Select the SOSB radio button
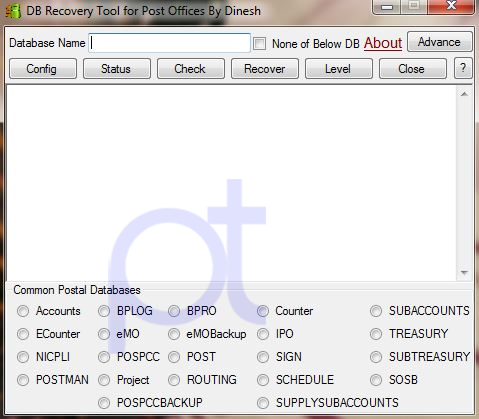The height and width of the screenshot is (419, 479). click(376, 380)
